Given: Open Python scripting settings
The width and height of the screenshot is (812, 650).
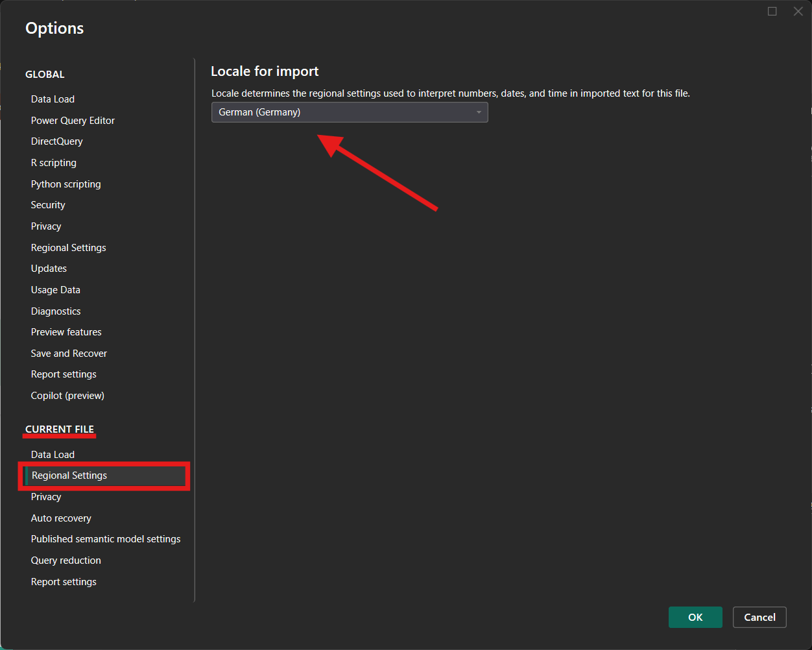Looking at the screenshot, I should pyautogui.click(x=66, y=184).
